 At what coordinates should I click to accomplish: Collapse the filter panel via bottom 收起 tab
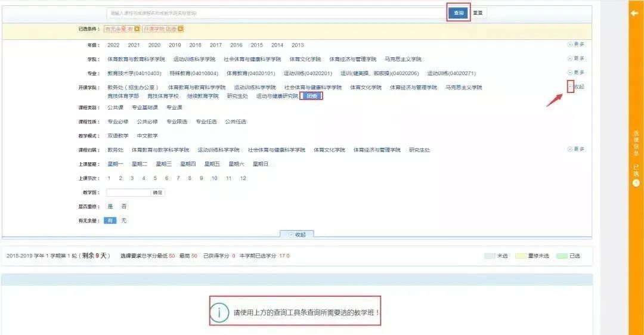(x=296, y=234)
